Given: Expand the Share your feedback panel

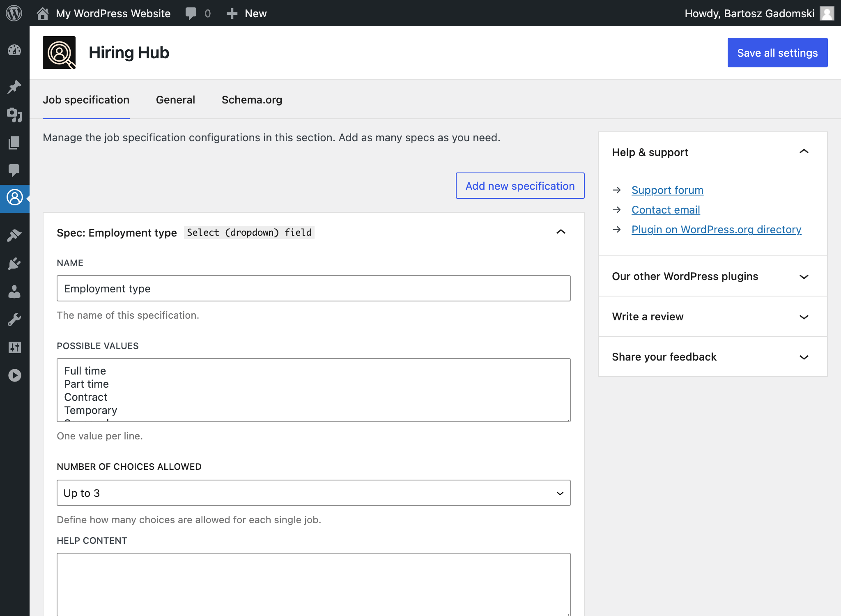Looking at the screenshot, I should coord(804,357).
